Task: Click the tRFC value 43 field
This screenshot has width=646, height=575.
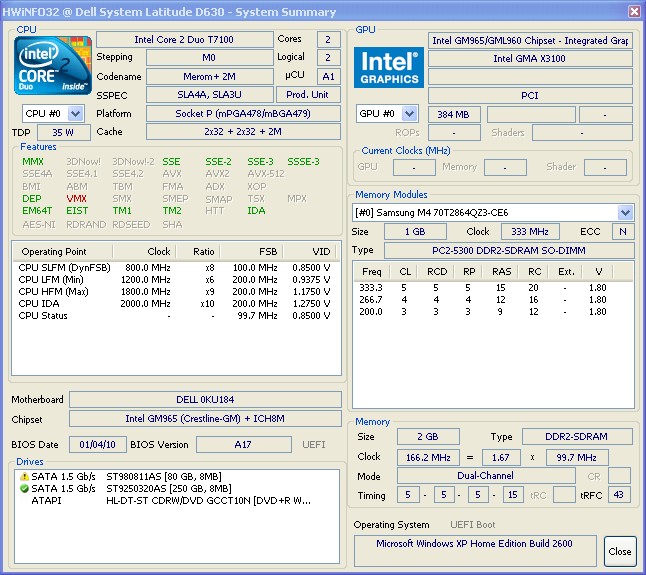Action: click(619, 495)
